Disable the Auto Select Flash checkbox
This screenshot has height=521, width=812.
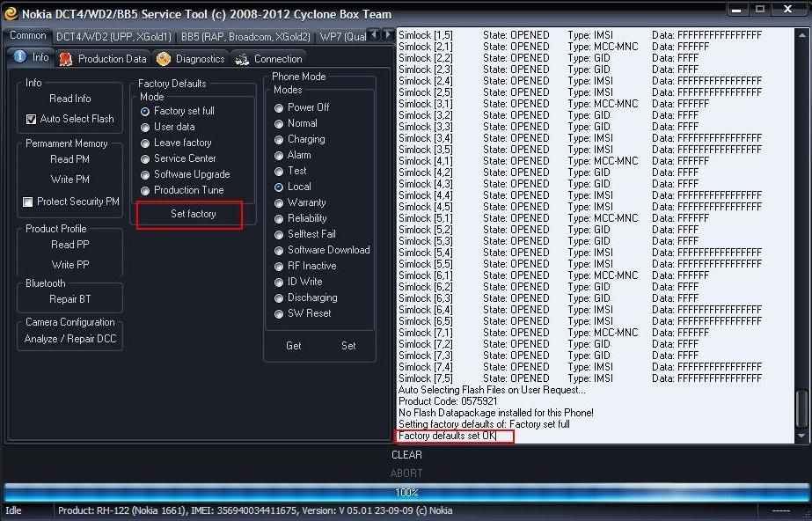32,119
